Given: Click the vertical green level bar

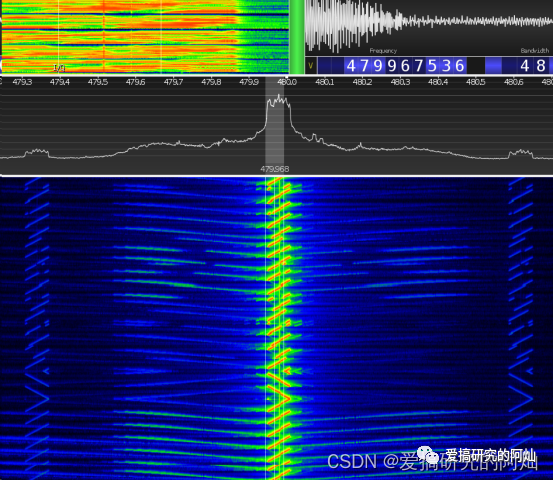Looking at the screenshot, I should click(x=297, y=37).
